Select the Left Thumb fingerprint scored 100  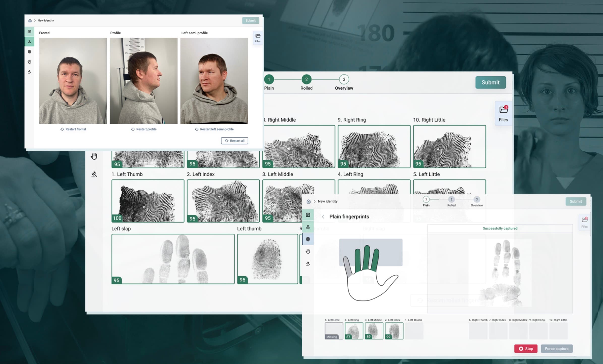coord(147,200)
